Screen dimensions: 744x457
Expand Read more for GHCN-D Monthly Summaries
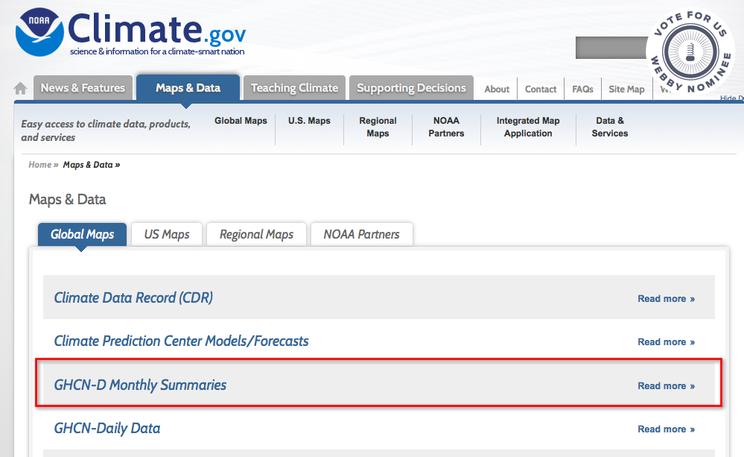(x=666, y=386)
